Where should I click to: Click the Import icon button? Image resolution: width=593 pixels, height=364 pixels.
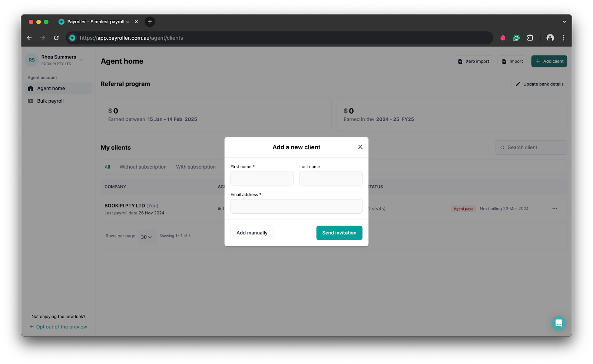click(x=504, y=61)
